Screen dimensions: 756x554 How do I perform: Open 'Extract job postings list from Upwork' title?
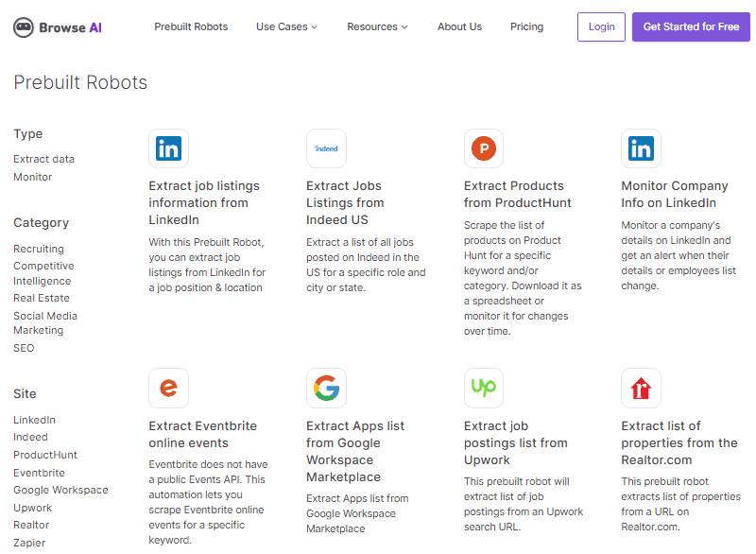[515, 442]
